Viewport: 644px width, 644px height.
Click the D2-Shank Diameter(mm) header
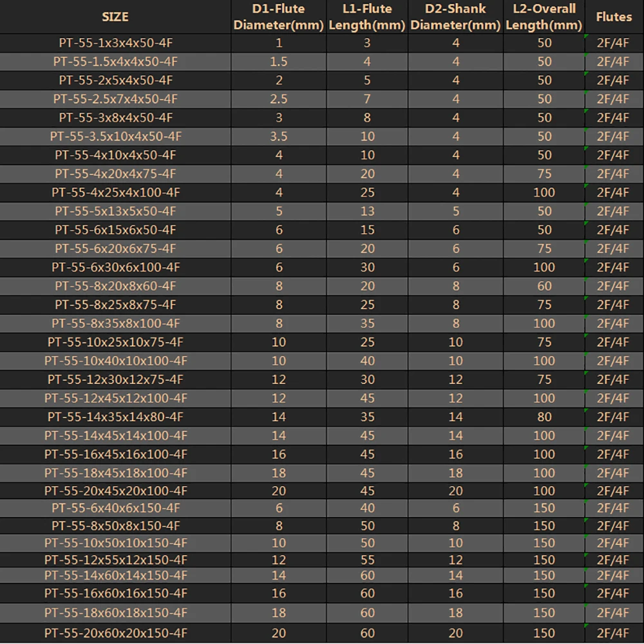(x=455, y=17)
